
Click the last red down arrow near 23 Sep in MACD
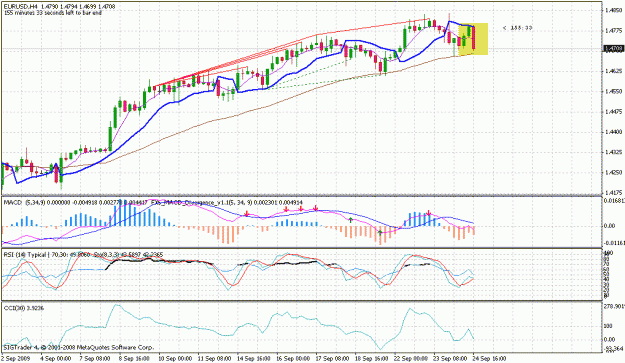[429, 213]
